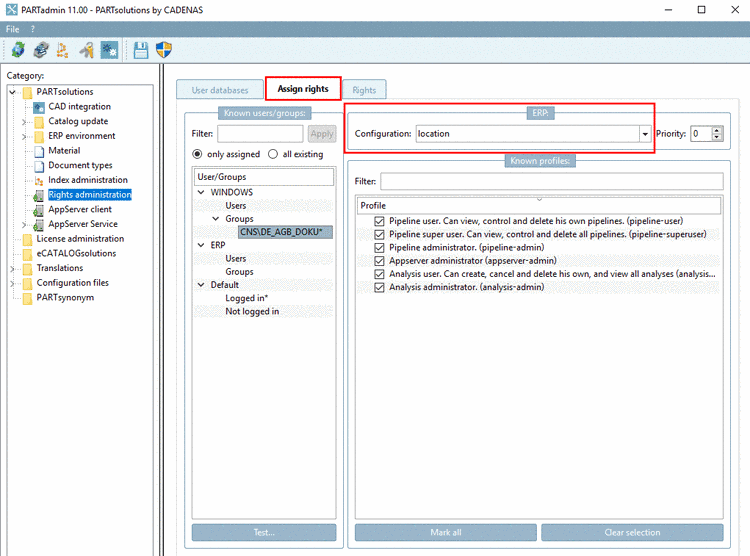This screenshot has height=556, width=750.
Task: Click the blue-yellow shield admin icon
Action: coord(164,50)
